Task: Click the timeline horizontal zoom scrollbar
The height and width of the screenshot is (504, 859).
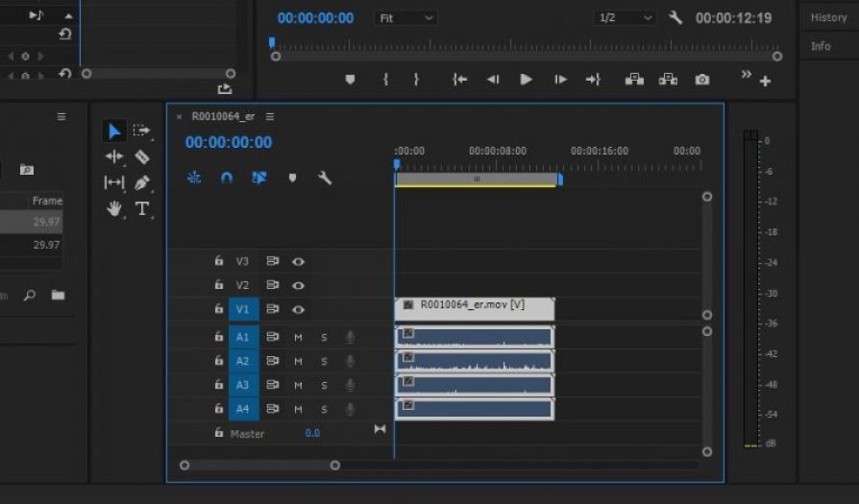Action: [x=259, y=466]
